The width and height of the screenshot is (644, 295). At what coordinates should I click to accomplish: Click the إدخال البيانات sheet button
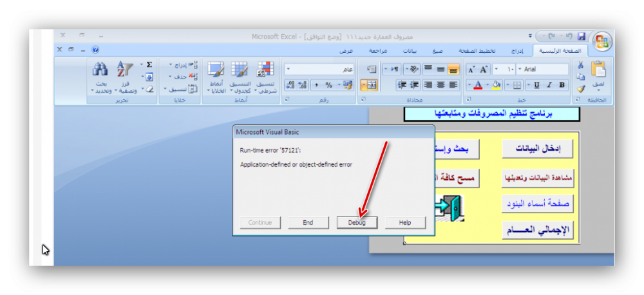538,149
